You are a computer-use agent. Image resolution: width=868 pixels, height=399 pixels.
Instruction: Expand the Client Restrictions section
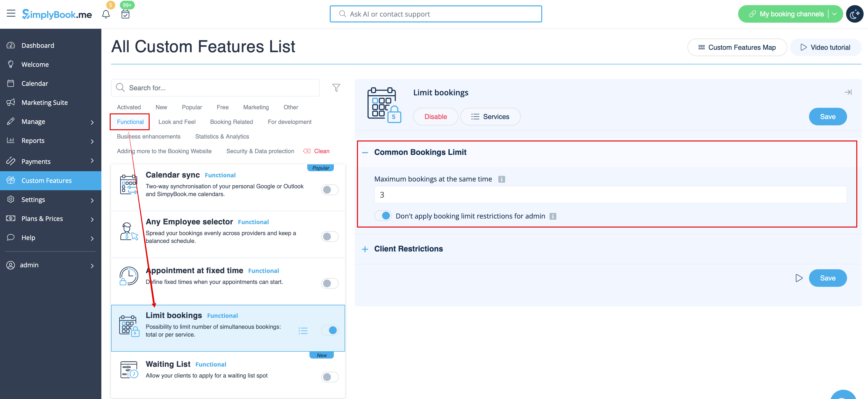point(365,249)
